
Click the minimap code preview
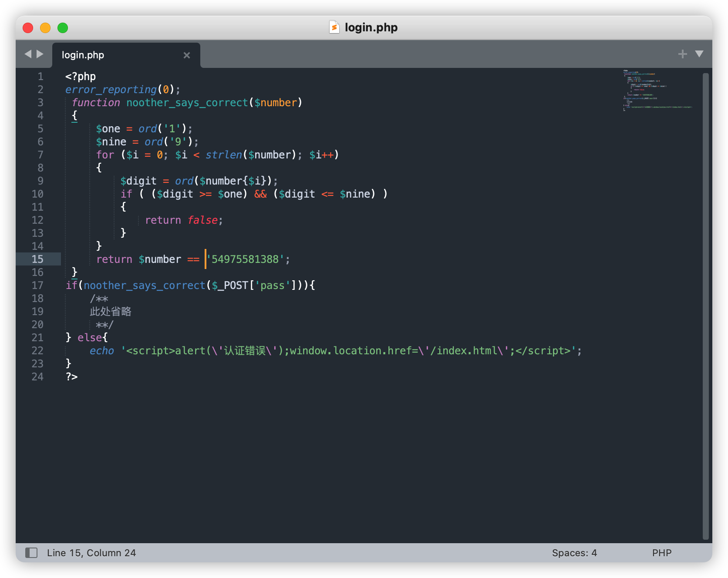(657, 90)
